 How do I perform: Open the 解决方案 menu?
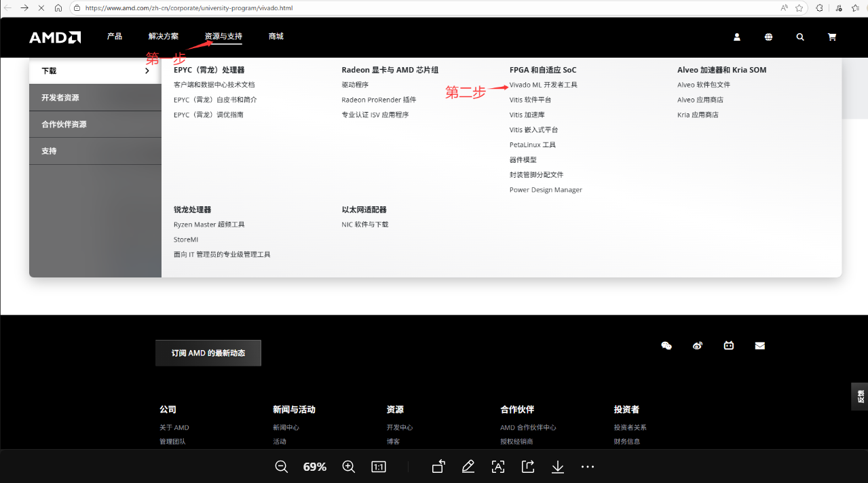click(164, 36)
